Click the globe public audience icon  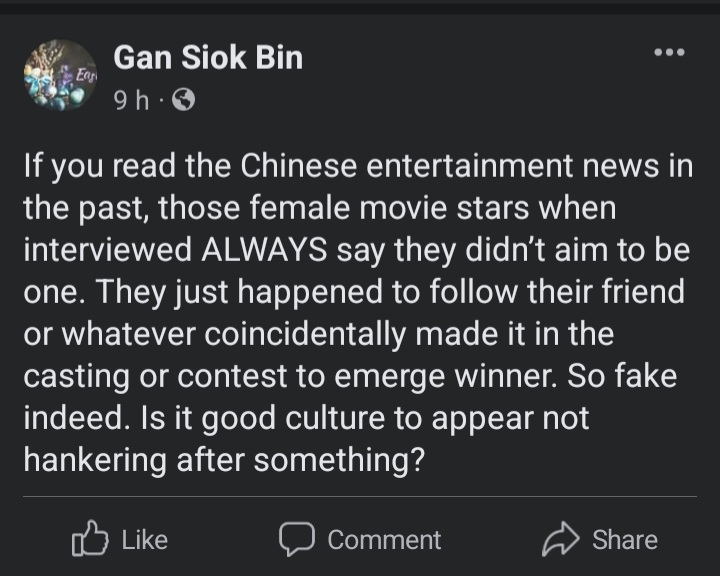click(x=184, y=101)
